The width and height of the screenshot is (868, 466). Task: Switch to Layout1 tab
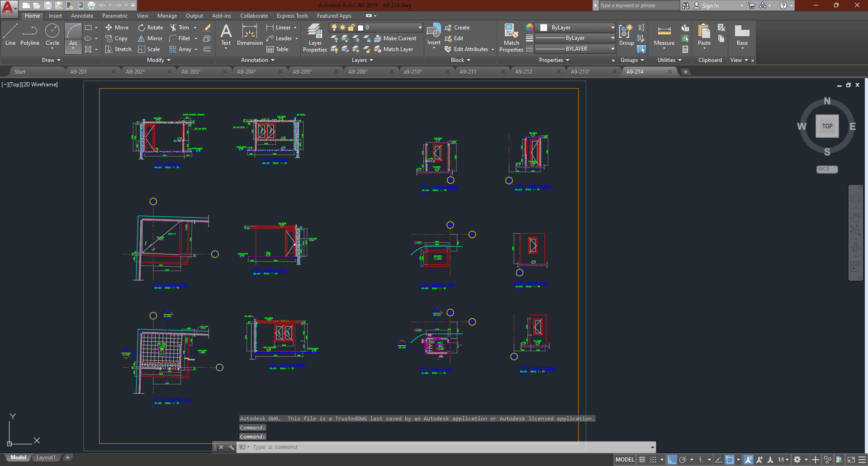click(x=46, y=457)
